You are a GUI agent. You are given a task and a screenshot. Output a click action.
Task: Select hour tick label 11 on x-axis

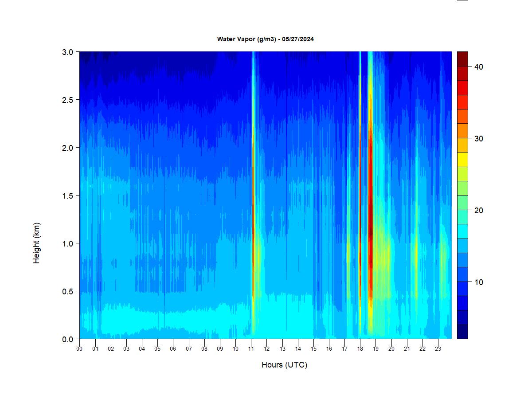[251, 349]
